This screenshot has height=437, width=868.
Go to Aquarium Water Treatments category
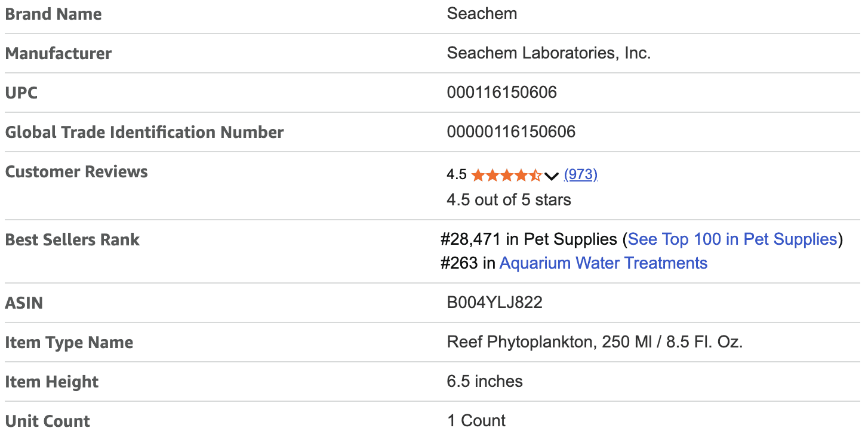(603, 263)
